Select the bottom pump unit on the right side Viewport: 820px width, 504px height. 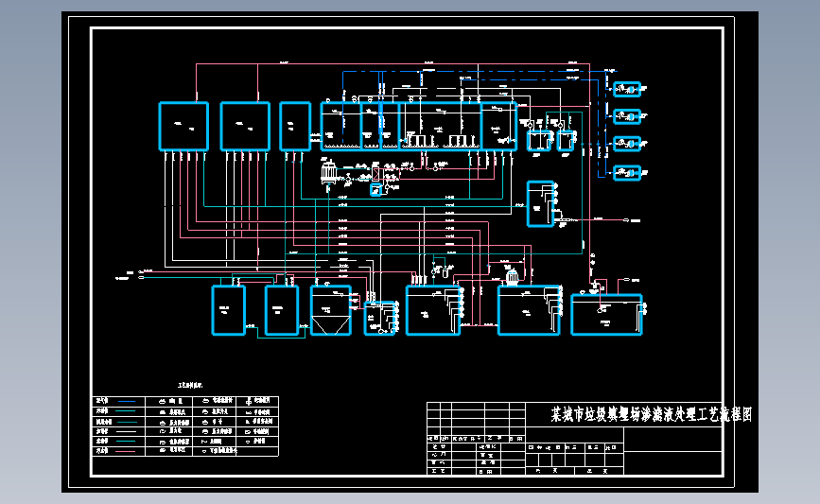tap(627, 172)
